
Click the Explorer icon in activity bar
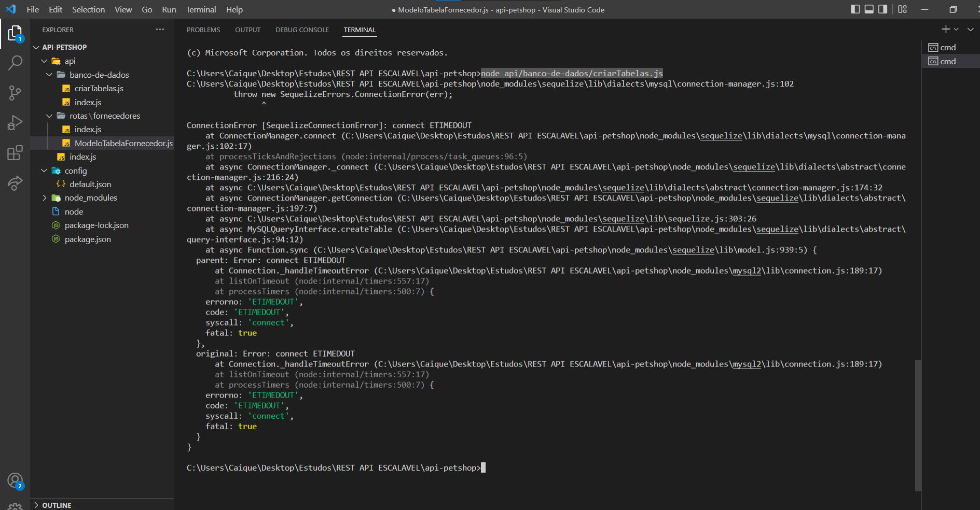pos(16,33)
